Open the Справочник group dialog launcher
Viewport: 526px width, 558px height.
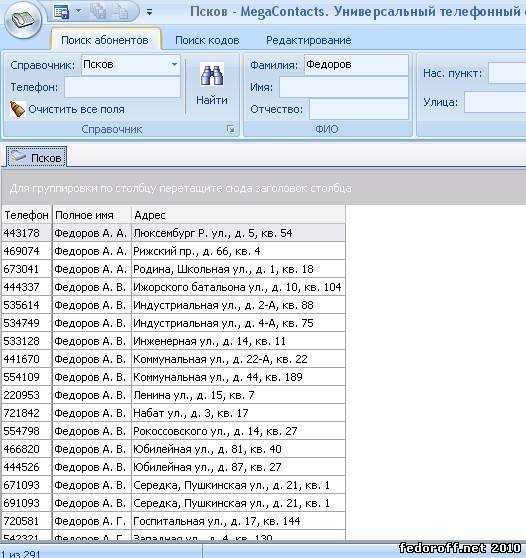pos(231,129)
